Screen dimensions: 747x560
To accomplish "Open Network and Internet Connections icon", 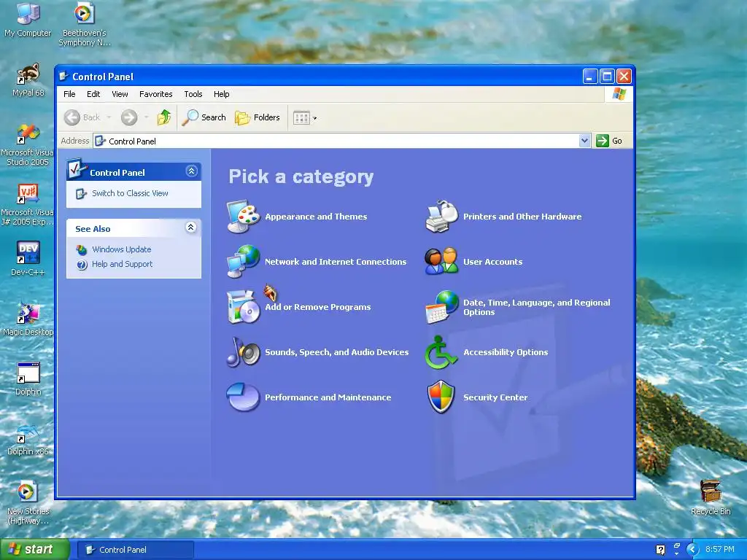I will [x=244, y=262].
